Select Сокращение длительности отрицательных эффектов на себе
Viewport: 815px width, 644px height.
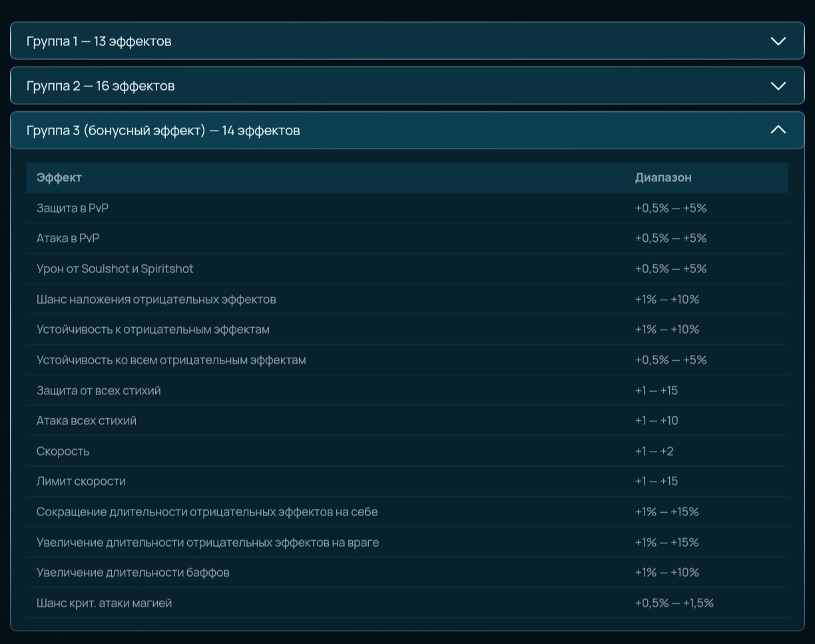coord(207,511)
